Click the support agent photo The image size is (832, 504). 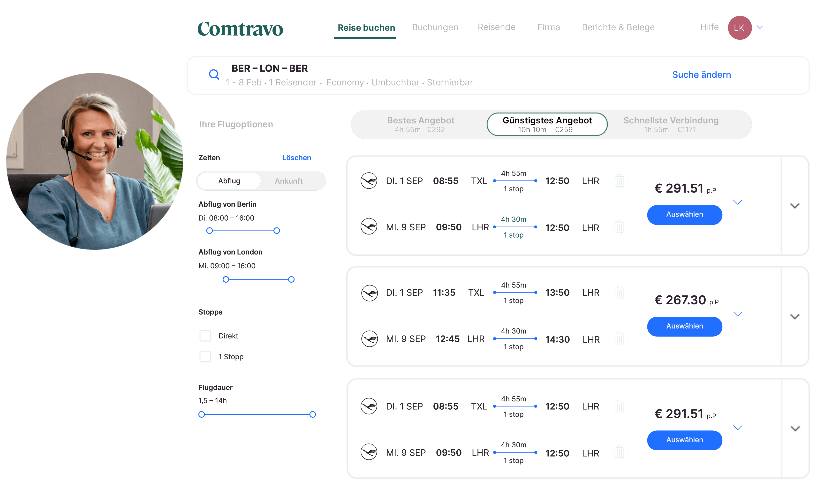point(95,161)
